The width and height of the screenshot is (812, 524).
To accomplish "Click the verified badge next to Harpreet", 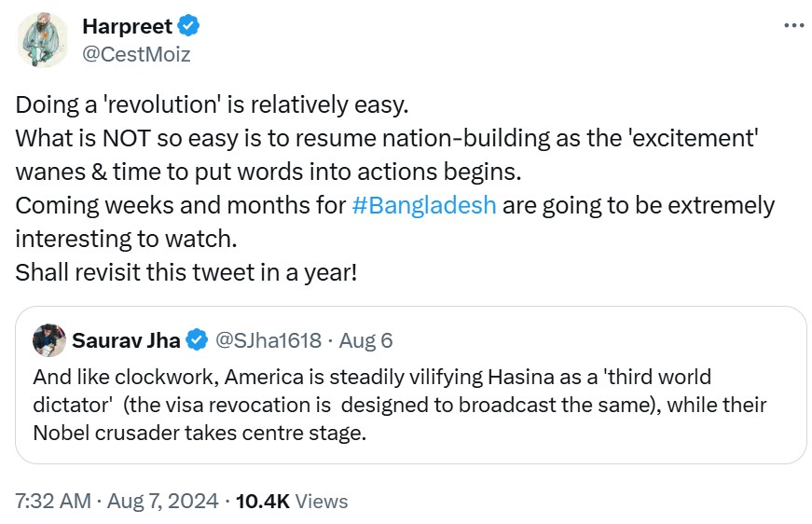I will tap(186, 26).
